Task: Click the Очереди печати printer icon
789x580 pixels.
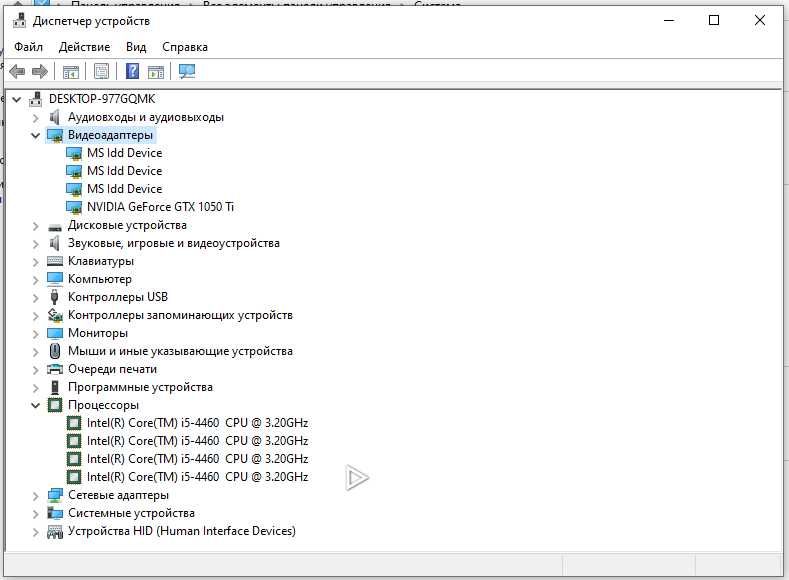Action: (55, 369)
